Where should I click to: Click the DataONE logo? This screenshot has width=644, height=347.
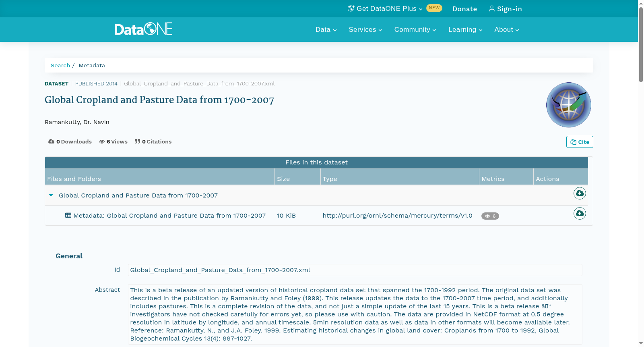pos(143,29)
